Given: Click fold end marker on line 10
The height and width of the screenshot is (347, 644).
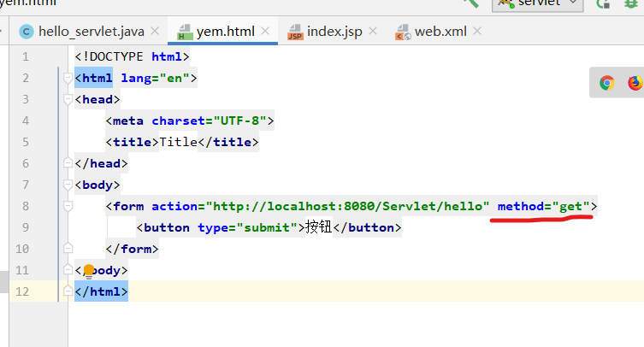Looking at the screenshot, I should point(68,249).
